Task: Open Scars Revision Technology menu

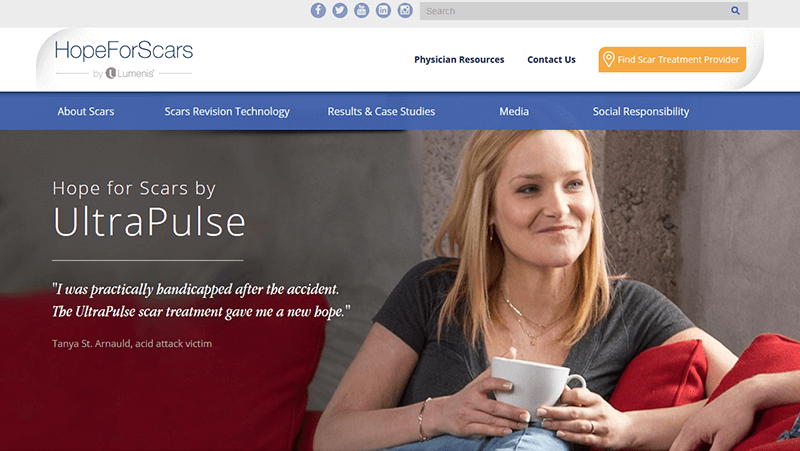Action: [x=227, y=111]
